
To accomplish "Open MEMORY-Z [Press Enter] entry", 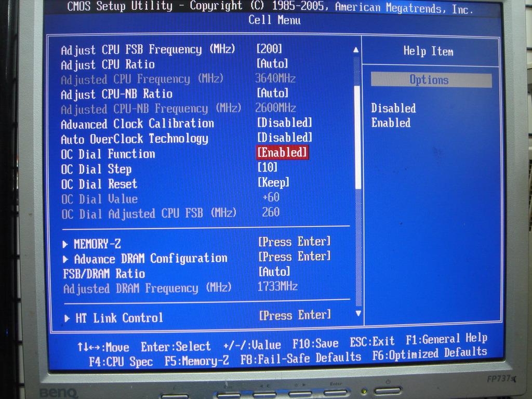I will (294, 242).
